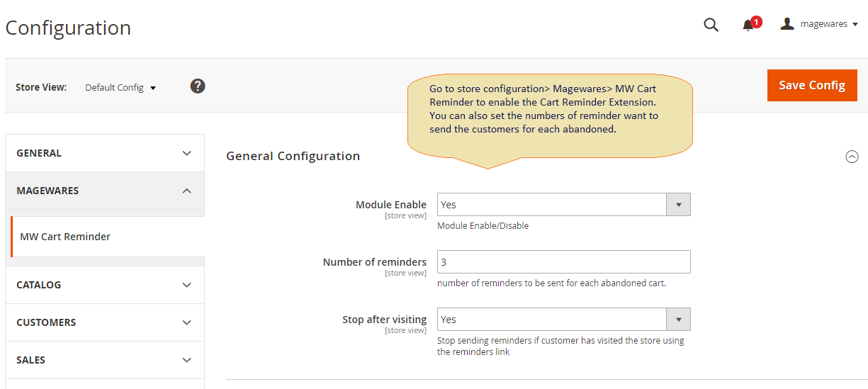Expand the SALES settings group
The width and height of the screenshot is (868, 389).
[105, 360]
